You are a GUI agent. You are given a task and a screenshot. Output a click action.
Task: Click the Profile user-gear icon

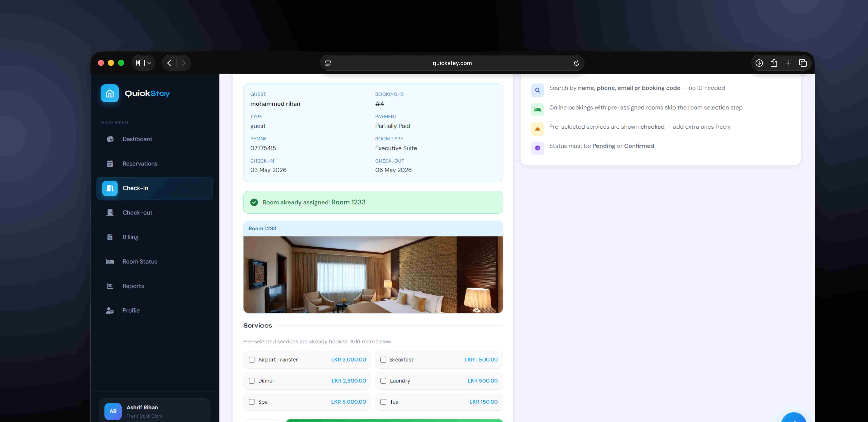tap(110, 311)
